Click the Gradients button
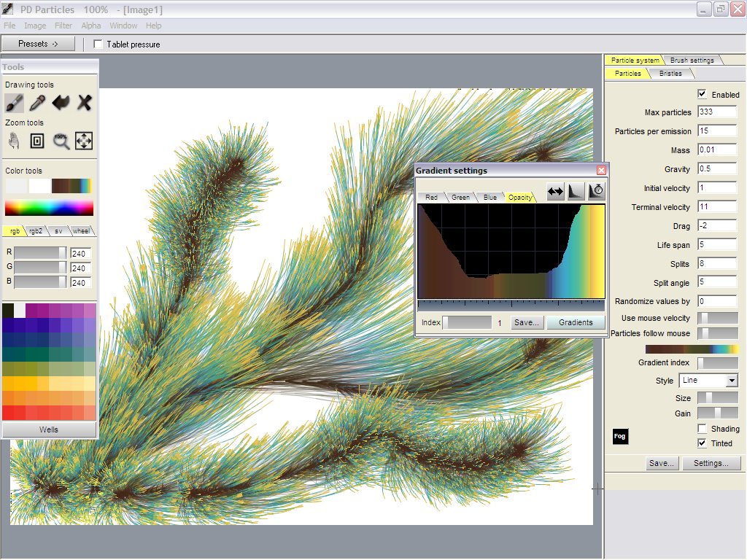Image resolution: width=747 pixels, height=560 pixels. (x=576, y=322)
